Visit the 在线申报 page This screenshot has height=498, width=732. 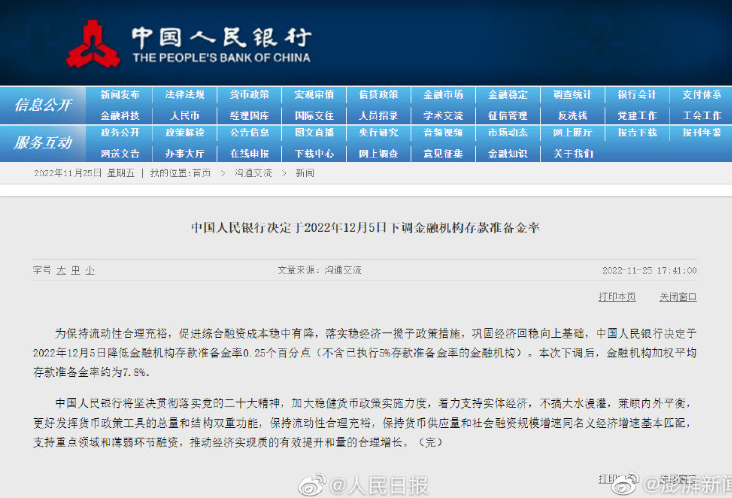[x=249, y=154]
